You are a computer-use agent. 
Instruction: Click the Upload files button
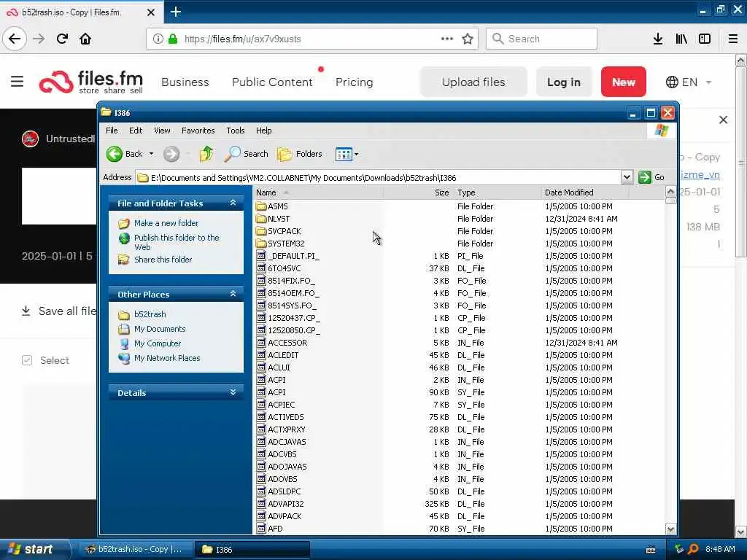click(473, 82)
